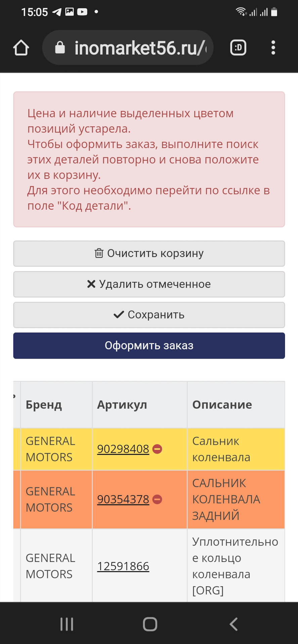Tap the padlock icon to view site security
Screen dimensions: 298x644
tap(59, 47)
